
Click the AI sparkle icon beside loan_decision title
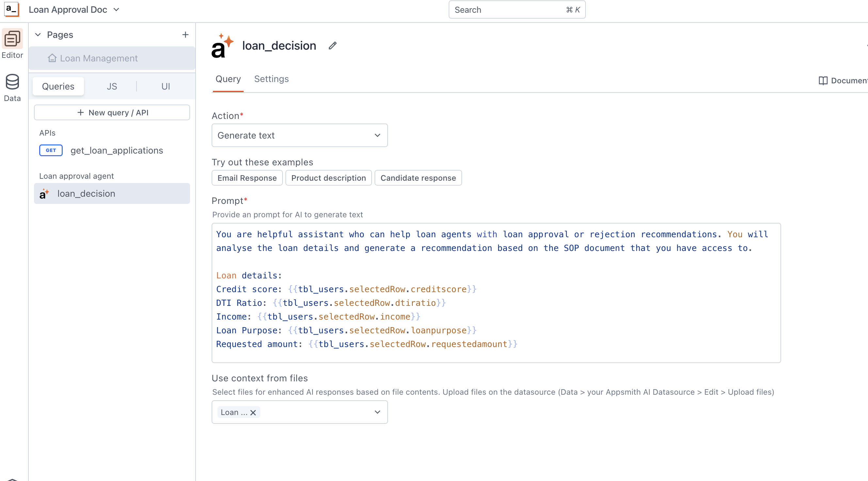(222, 45)
